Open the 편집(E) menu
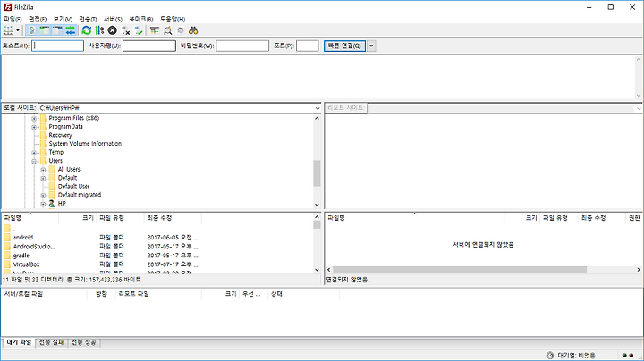Image resolution: width=644 pixels, height=361 pixels. 38,20
